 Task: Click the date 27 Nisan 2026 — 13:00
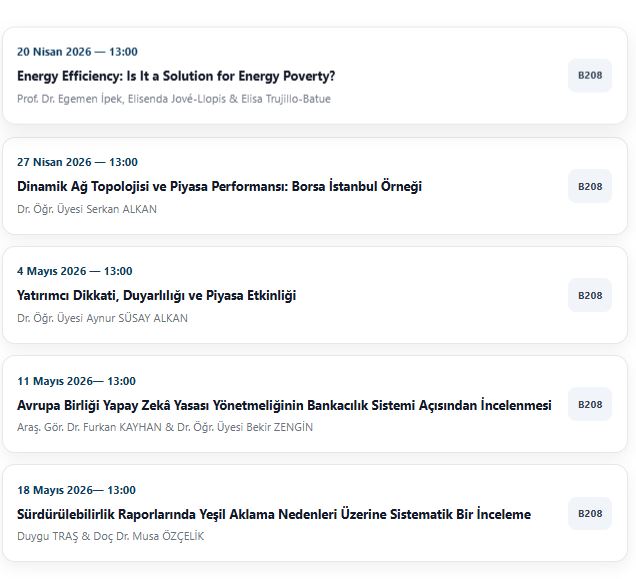(77, 162)
